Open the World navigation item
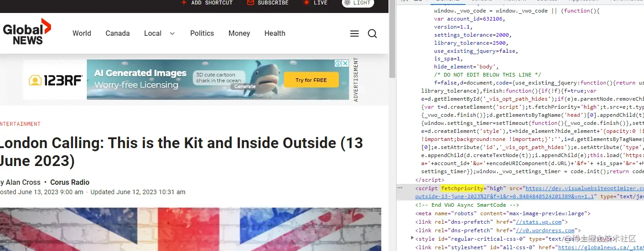 (x=82, y=34)
